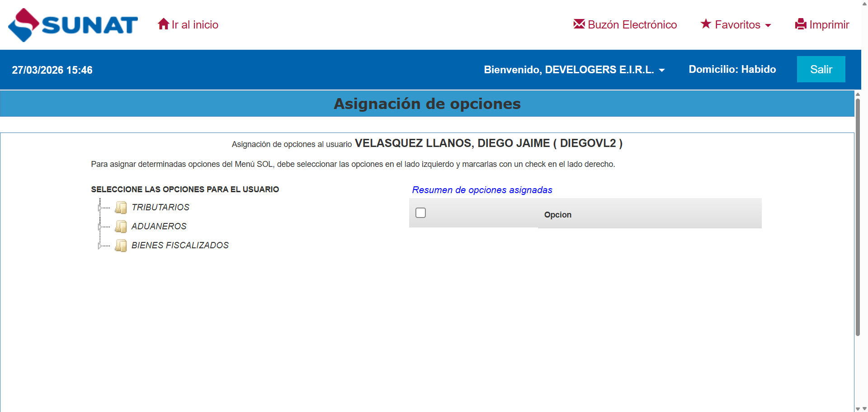Click the BIENES FISCALIZADOS folder icon

pos(121,246)
